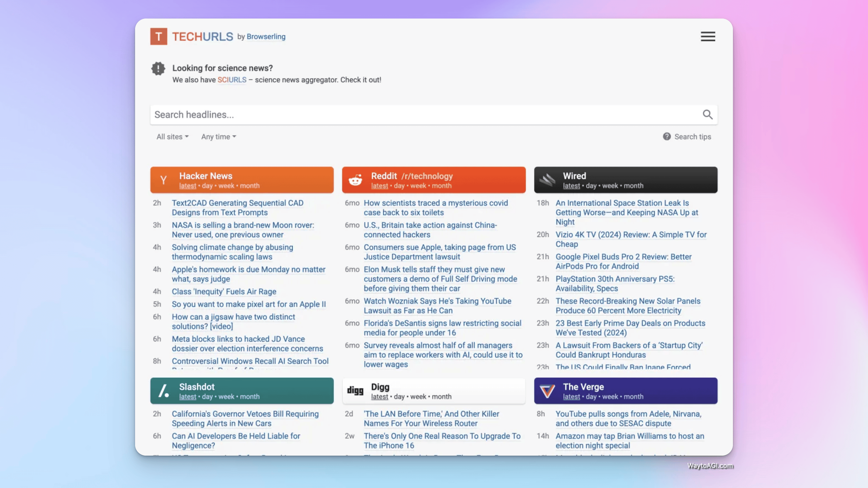Open the Hacker News section title
This screenshot has height=488, width=868.
point(206,176)
